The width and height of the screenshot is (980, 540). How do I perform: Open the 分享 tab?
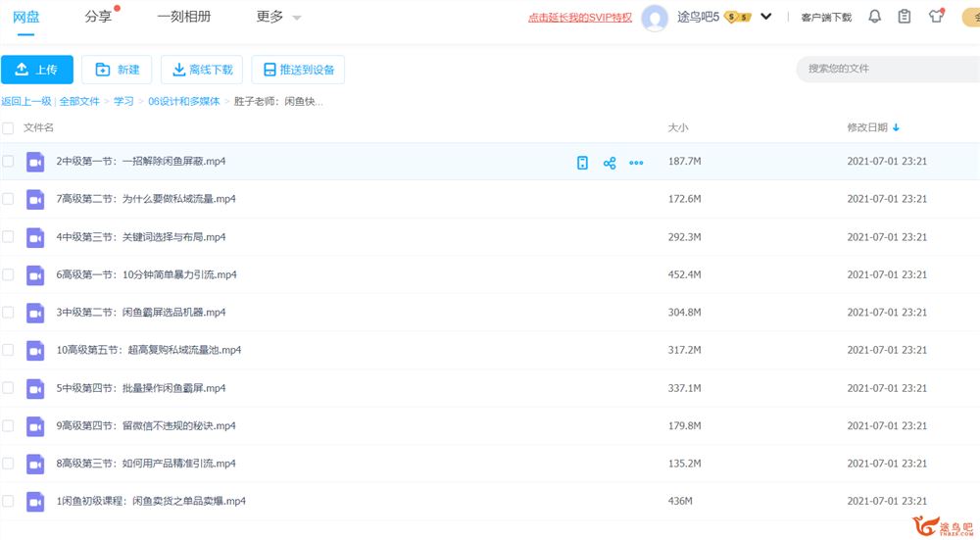(x=98, y=17)
